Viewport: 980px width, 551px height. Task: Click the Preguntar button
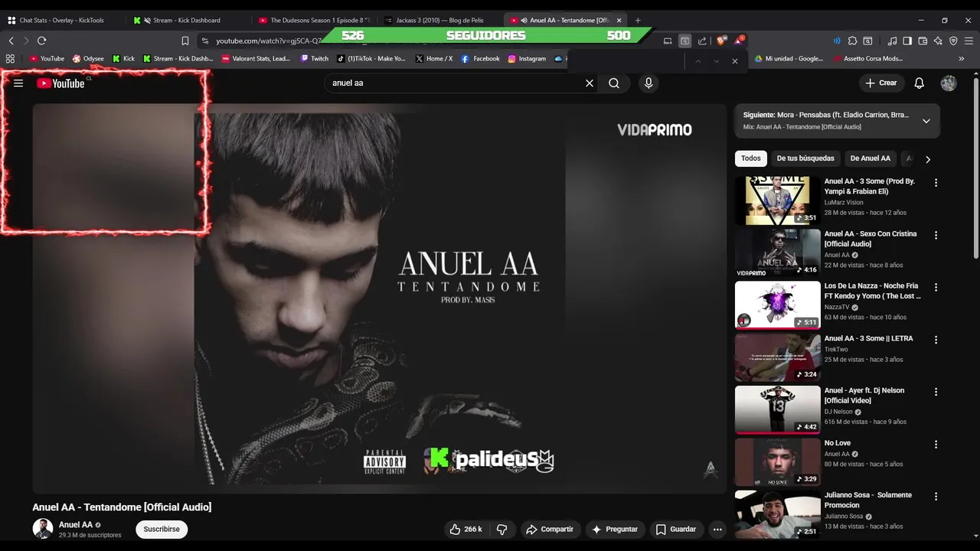coord(614,529)
